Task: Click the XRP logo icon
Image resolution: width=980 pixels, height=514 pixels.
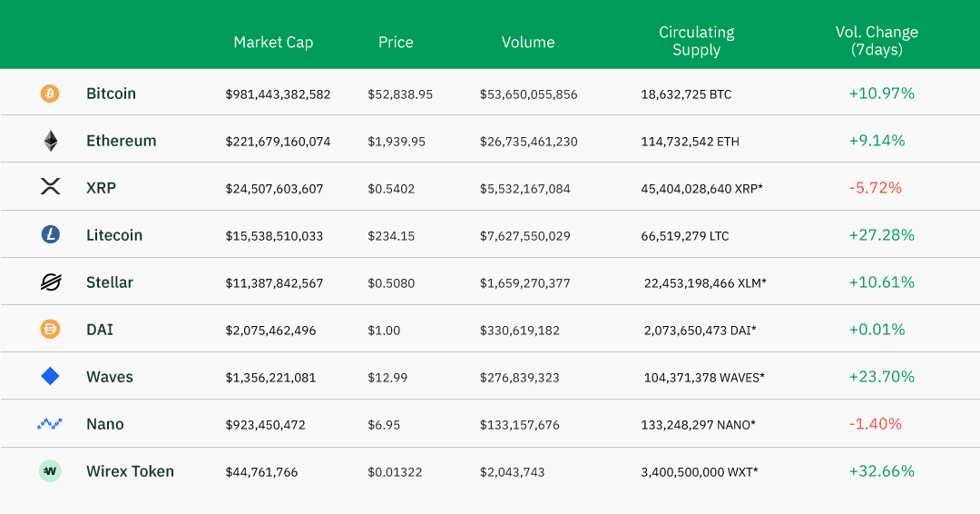Action: click(50, 187)
